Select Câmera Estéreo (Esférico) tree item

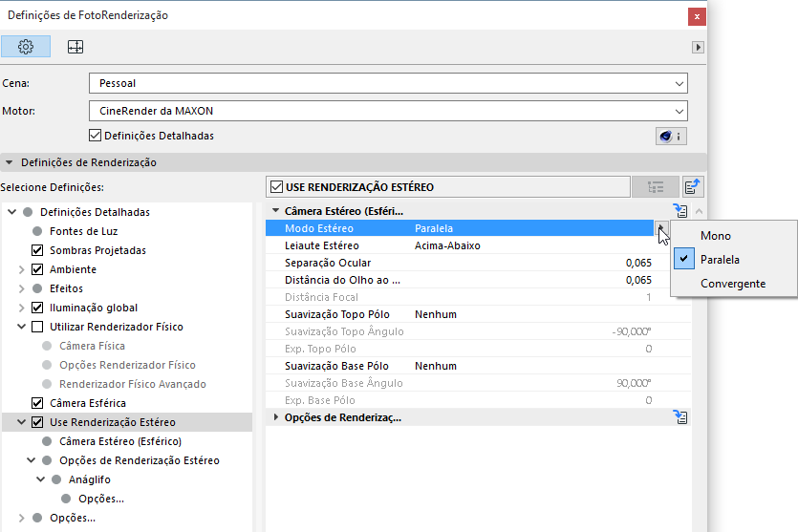(x=120, y=441)
